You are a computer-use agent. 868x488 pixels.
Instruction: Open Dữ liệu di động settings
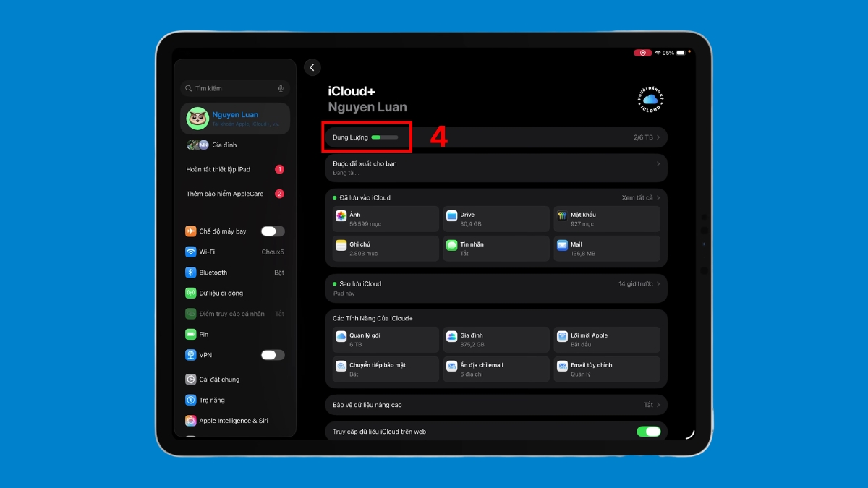[x=235, y=293]
